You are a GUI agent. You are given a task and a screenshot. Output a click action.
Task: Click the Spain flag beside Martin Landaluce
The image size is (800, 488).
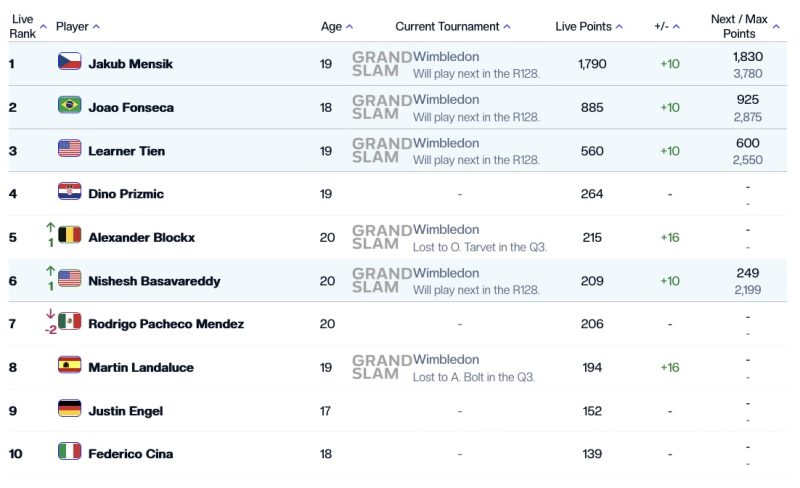point(69,366)
